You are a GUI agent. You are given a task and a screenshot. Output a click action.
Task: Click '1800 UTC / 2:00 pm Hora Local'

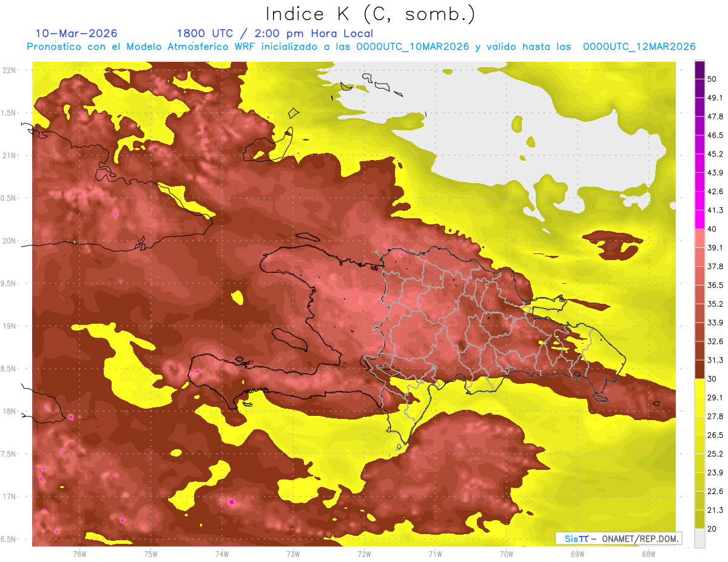(275, 33)
